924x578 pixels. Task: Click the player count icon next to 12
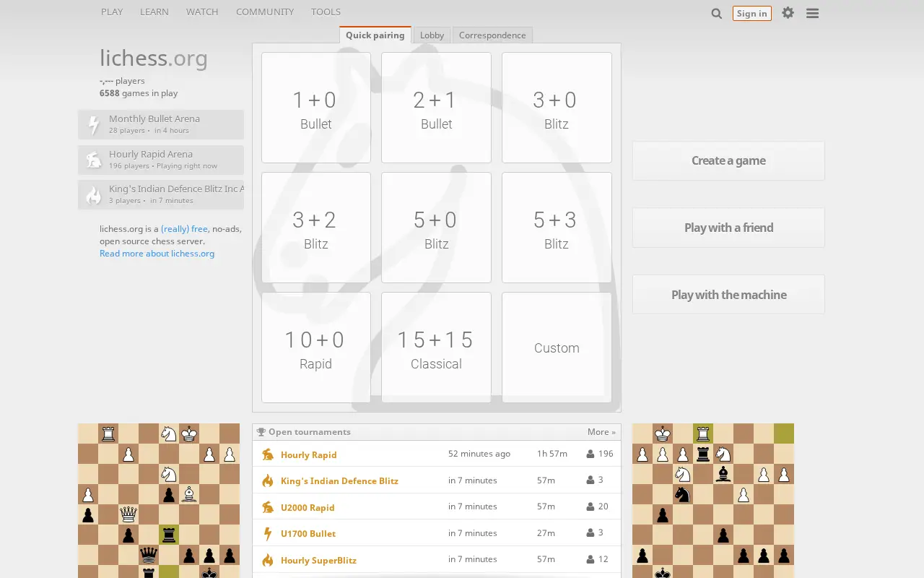coord(590,559)
